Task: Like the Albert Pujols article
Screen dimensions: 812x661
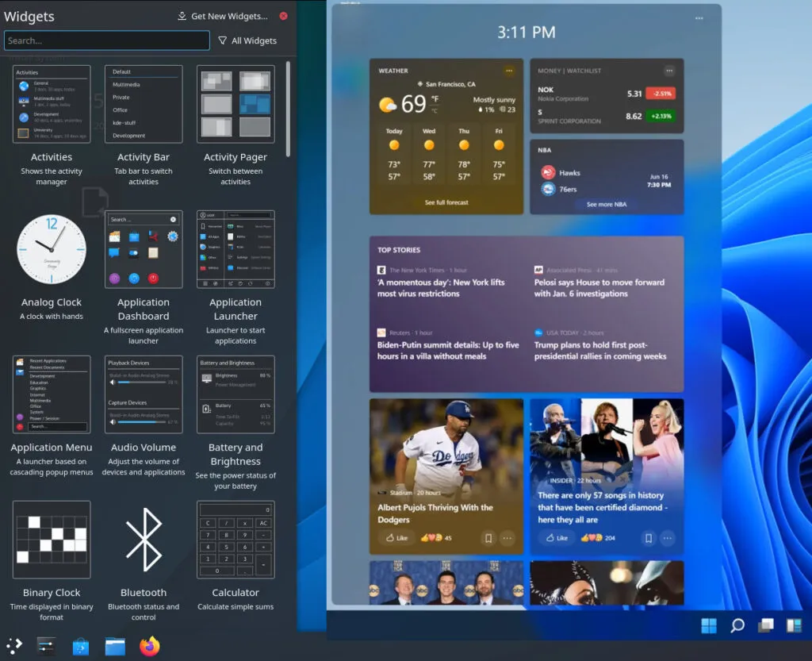Action: pyautogui.click(x=396, y=538)
